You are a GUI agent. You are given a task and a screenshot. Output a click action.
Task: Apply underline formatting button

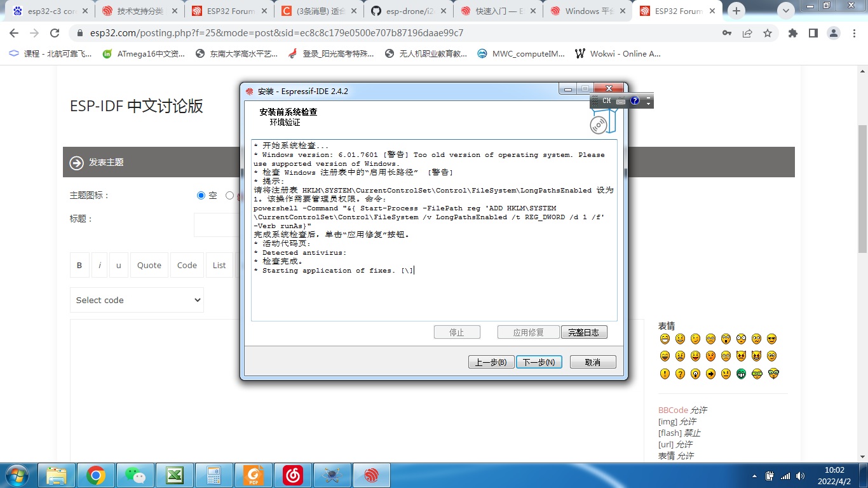(118, 265)
